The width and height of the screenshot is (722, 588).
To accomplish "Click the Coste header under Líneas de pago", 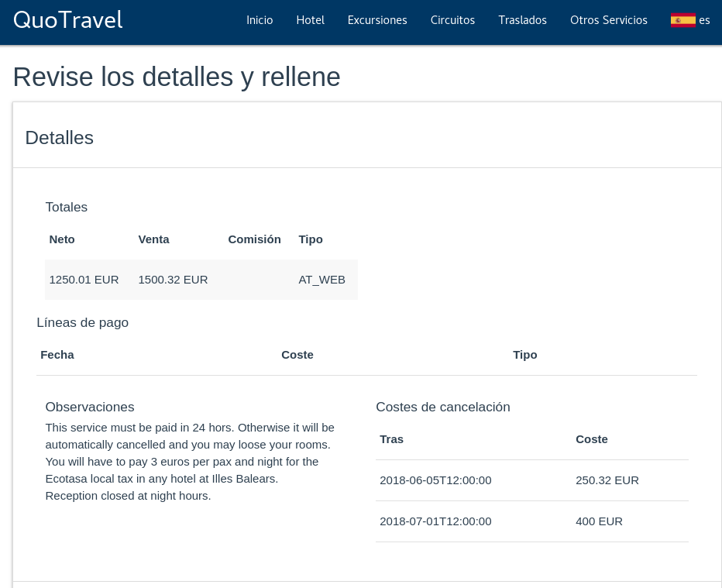I will pyautogui.click(x=297, y=355).
